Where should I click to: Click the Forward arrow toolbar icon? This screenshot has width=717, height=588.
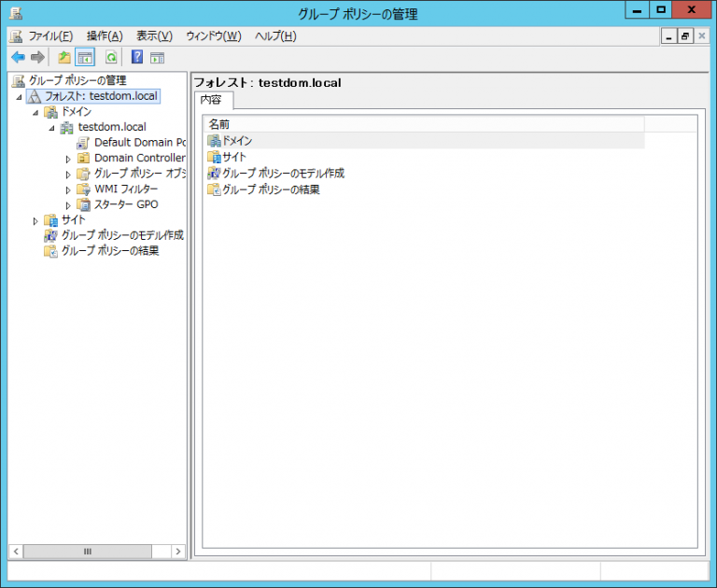click(37, 58)
